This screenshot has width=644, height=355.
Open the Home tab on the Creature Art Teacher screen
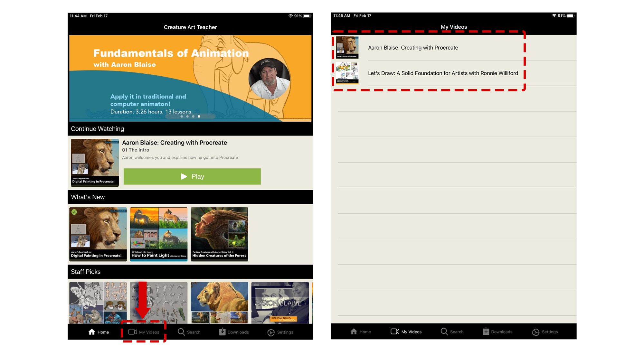coord(99,332)
